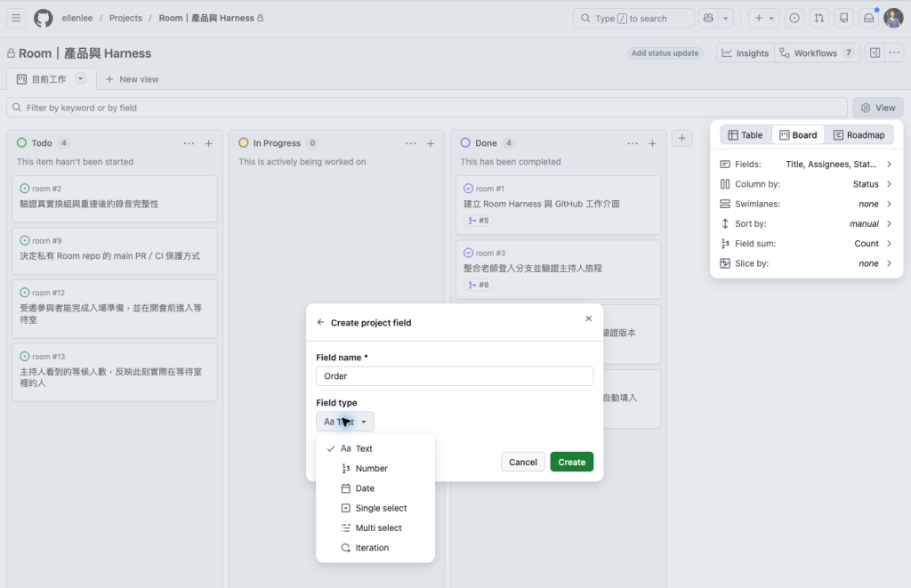Viewport: 911px width, 588px height.
Task: Click Add status update
Action: coord(665,52)
